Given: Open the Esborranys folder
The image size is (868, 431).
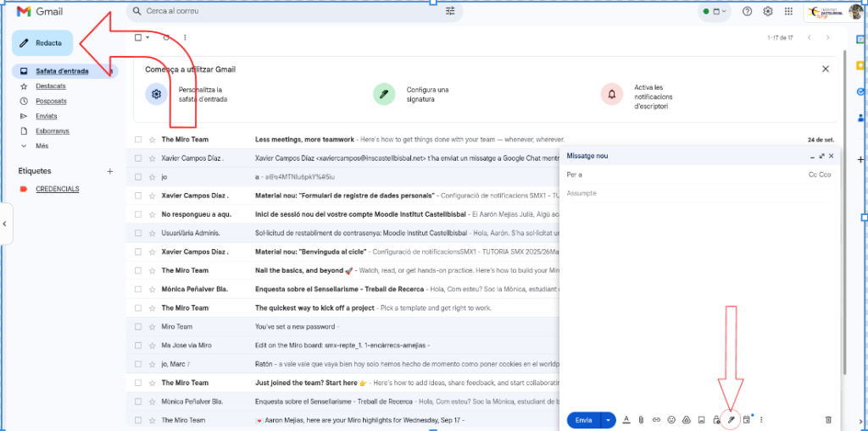Looking at the screenshot, I should [x=52, y=131].
